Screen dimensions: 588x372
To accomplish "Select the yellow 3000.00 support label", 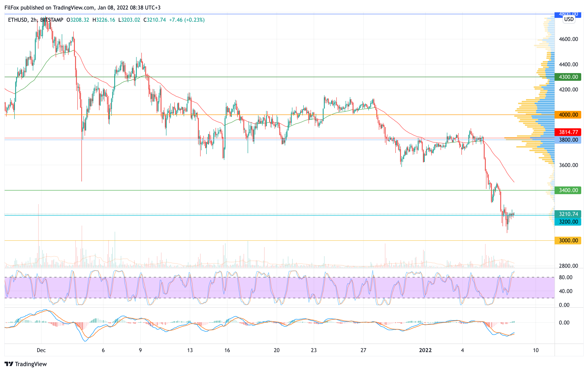I will tap(568, 241).
